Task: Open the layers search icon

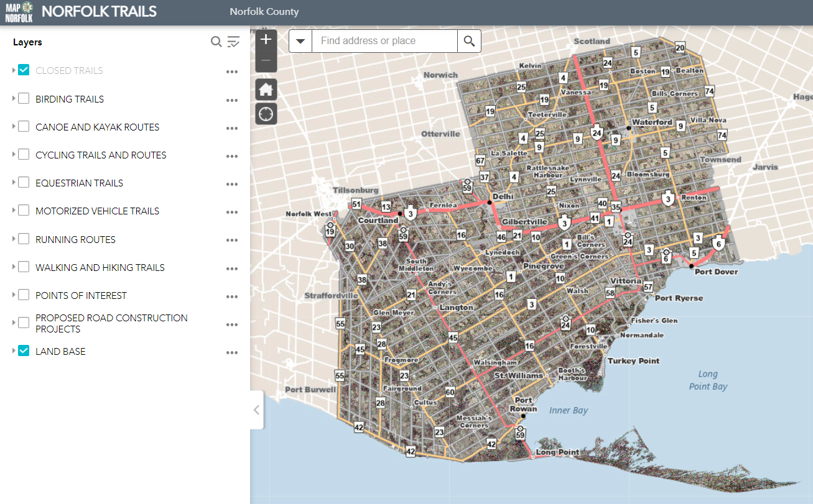Action: 216,42
